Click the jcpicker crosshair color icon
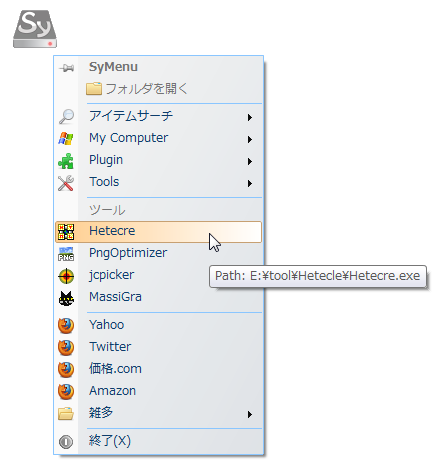The width and height of the screenshot is (435, 470). [x=66, y=276]
